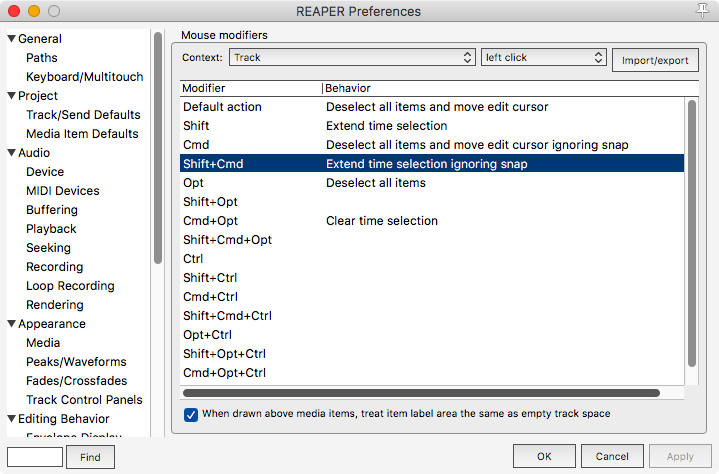
Task: Select Media under Appearance
Action: (43, 343)
